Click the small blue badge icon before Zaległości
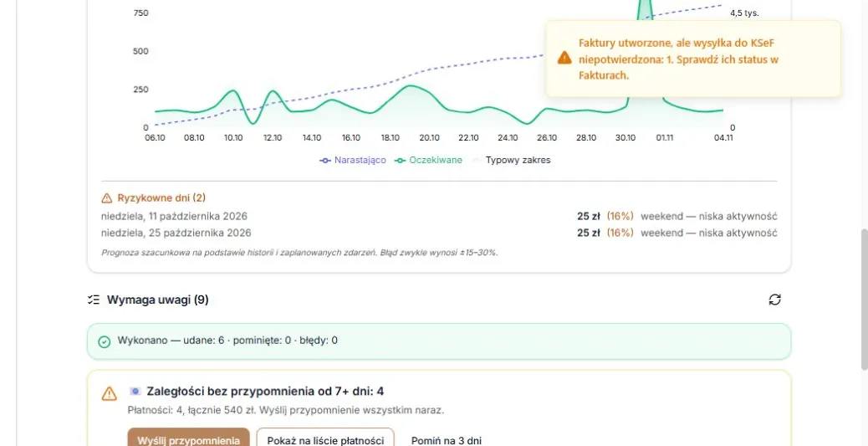Screen dimensions: 868x446 [x=135, y=391]
